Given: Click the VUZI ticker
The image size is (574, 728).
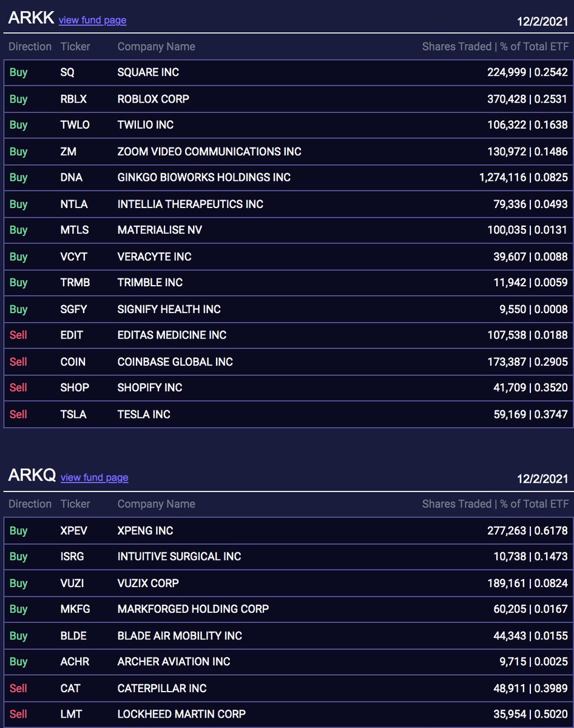Looking at the screenshot, I should pyautogui.click(x=73, y=583).
